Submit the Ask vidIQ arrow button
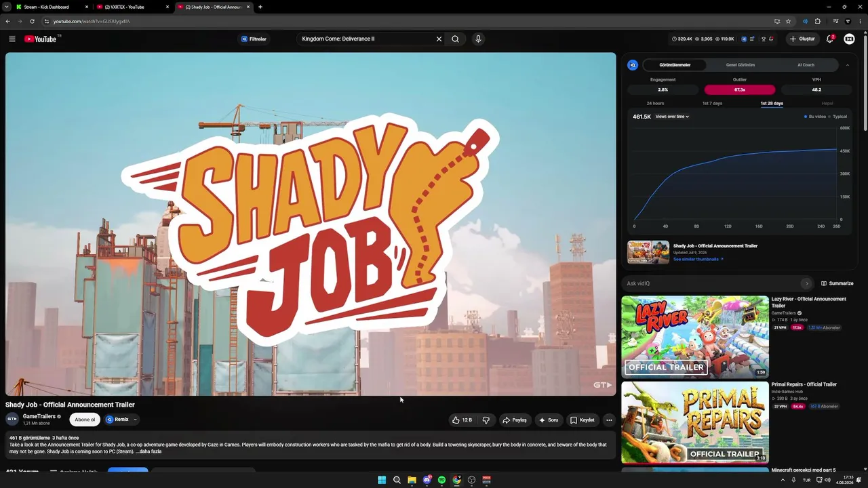This screenshot has height=488, width=868. [x=806, y=283]
